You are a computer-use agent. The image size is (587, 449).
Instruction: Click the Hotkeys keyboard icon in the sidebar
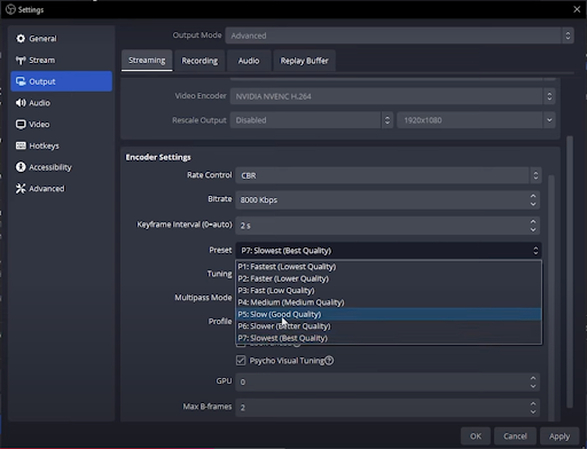21,146
